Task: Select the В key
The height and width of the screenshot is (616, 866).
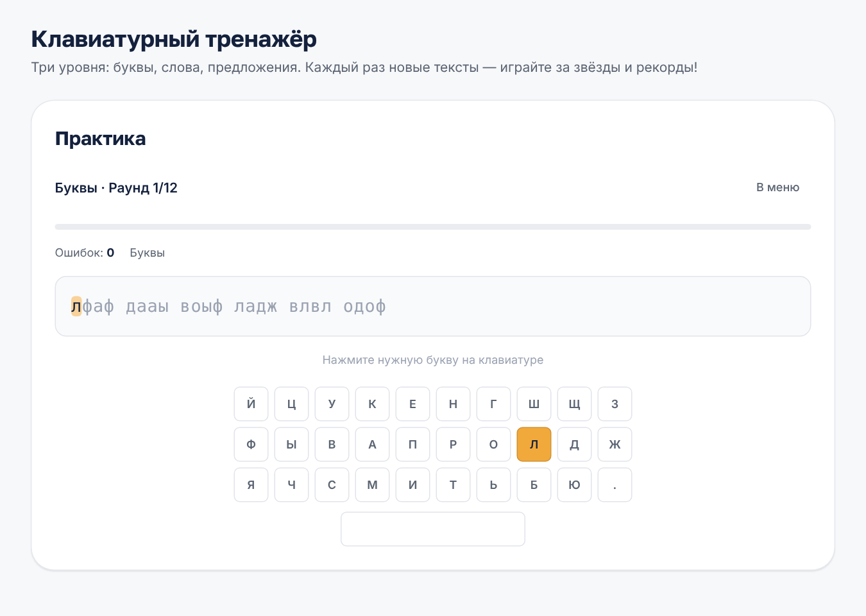Action: 332,444
